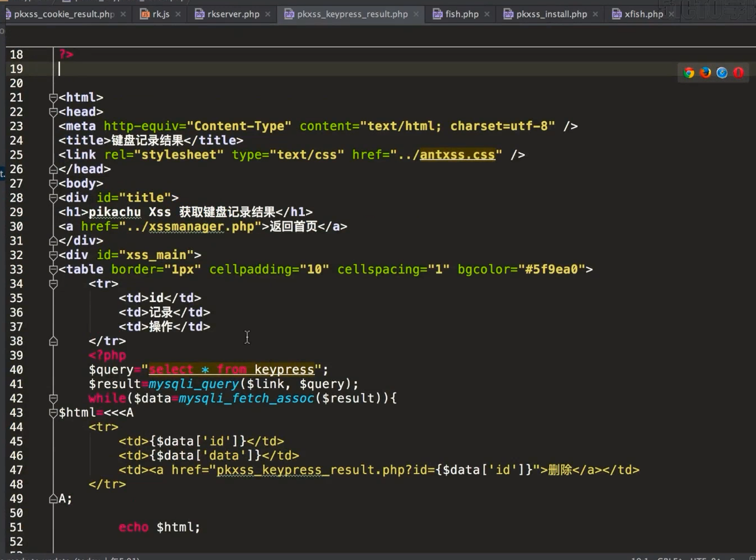Click cellpadding="10" attribute in line 33
This screenshot has width=756, height=560.
pos(270,270)
